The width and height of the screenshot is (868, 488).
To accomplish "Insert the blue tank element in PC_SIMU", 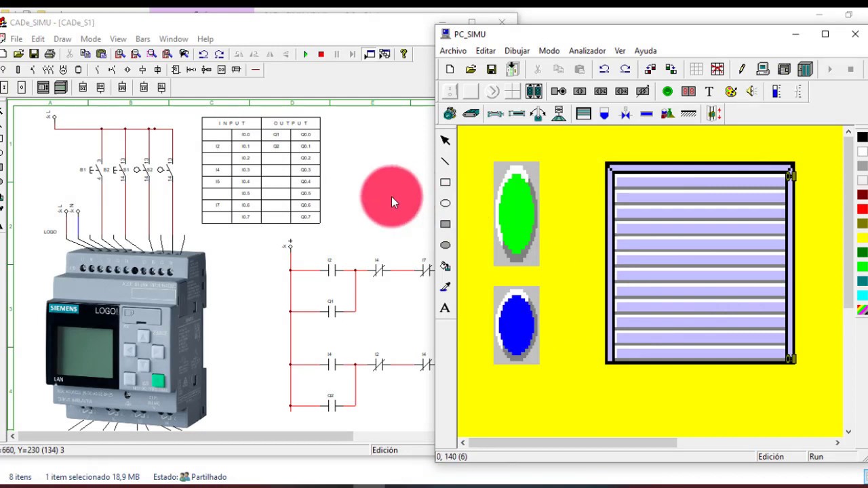I will [604, 114].
